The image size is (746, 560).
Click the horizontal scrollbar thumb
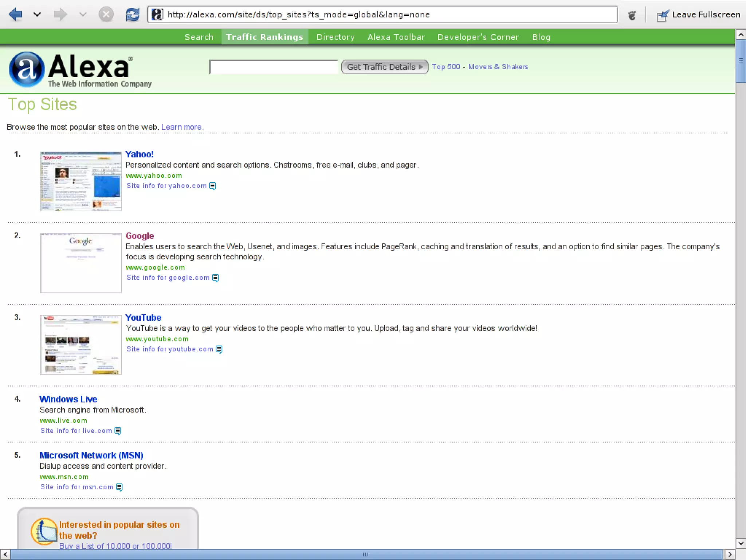click(x=366, y=554)
